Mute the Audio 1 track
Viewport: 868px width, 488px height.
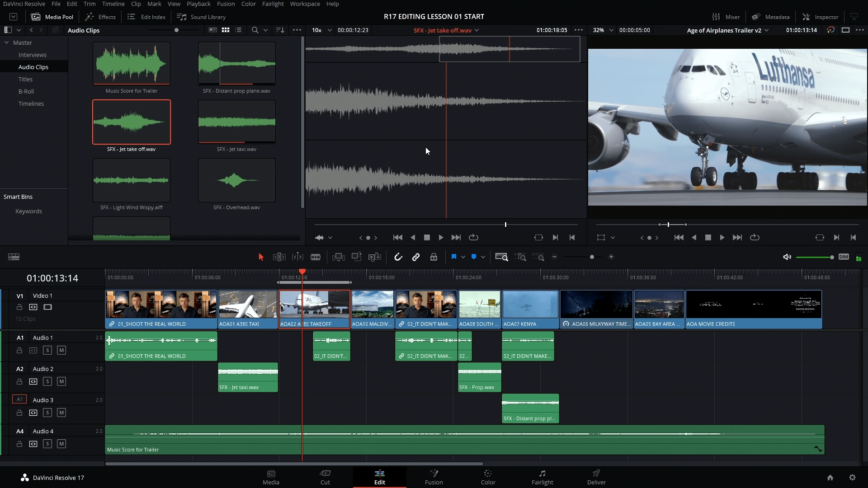coord(62,350)
